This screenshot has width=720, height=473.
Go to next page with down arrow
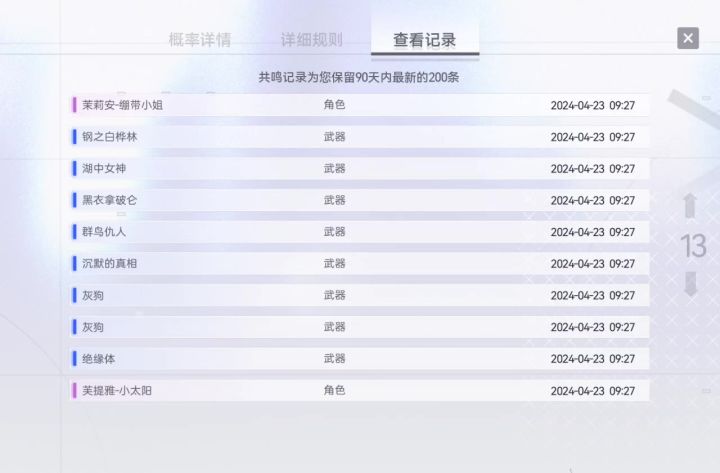coord(691,284)
